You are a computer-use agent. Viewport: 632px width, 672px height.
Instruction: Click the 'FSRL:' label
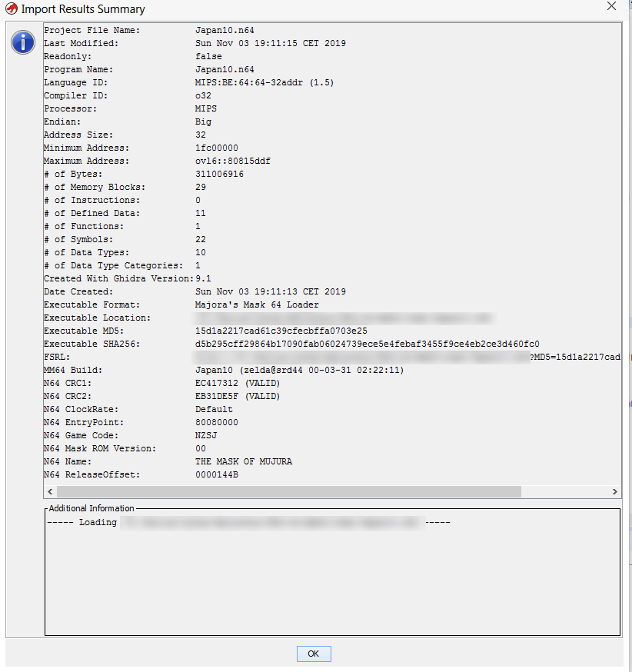coord(57,357)
